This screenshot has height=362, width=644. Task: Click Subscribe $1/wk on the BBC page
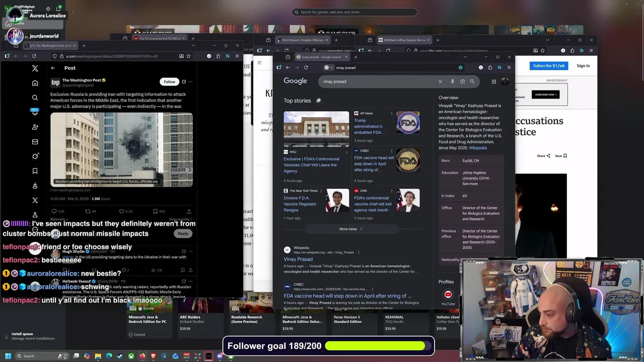(x=548, y=66)
